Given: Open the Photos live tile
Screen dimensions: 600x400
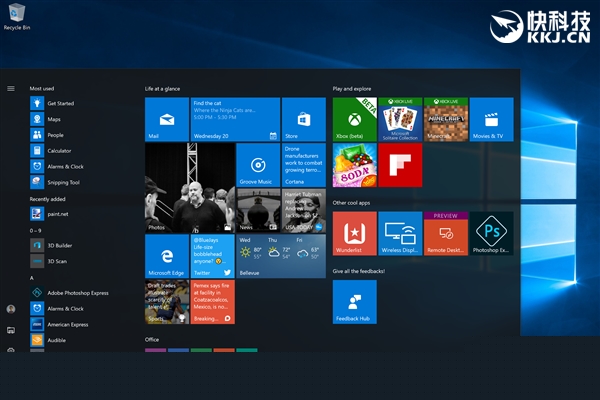Looking at the screenshot, I should (190, 188).
